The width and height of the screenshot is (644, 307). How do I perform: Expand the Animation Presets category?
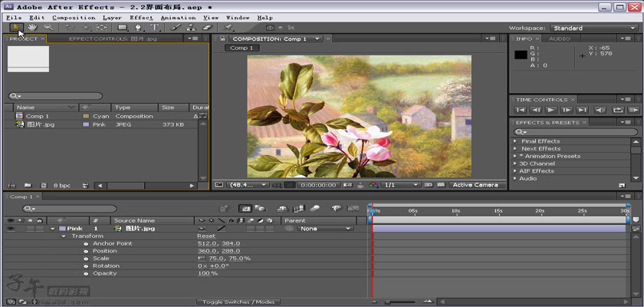point(515,156)
